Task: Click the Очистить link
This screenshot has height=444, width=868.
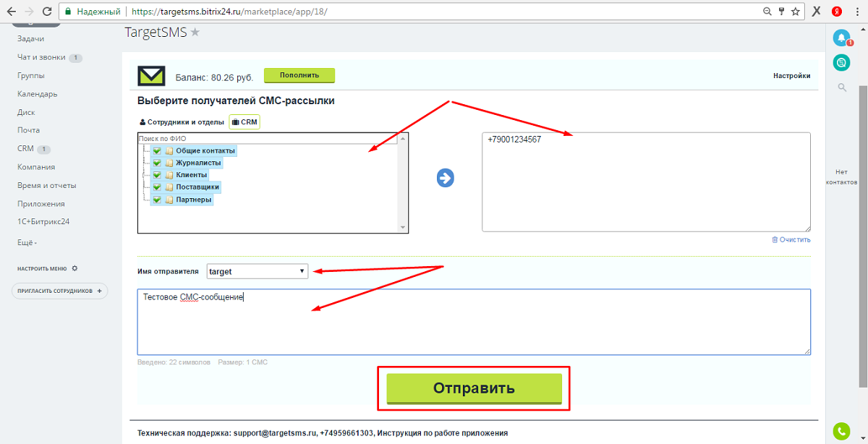Action: (x=791, y=239)
